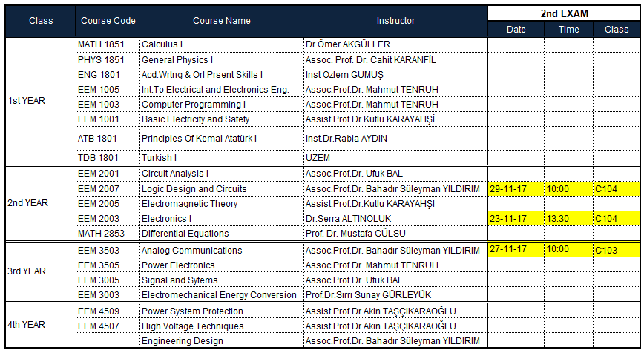This screenshot has width=644, height=353.
Task: Click the 'Engineering Design' course name cell
Action: coord(221,341)
